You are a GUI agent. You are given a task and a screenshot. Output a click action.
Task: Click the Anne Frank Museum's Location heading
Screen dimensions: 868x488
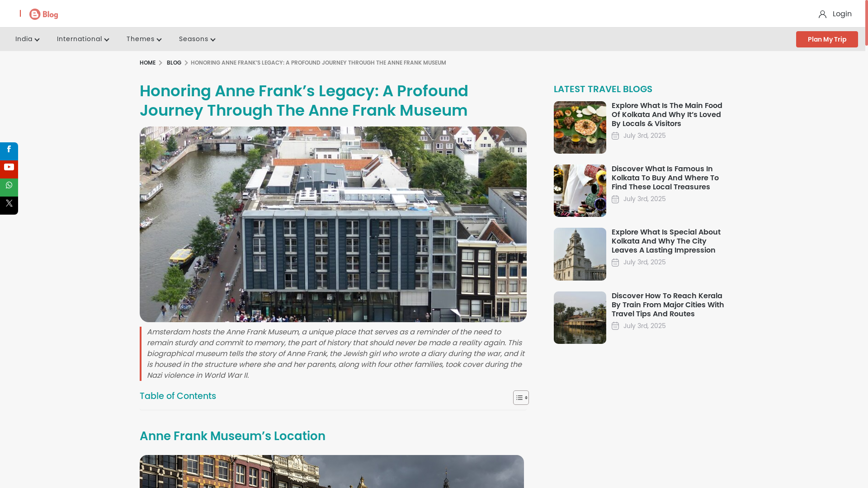(232, 436)
